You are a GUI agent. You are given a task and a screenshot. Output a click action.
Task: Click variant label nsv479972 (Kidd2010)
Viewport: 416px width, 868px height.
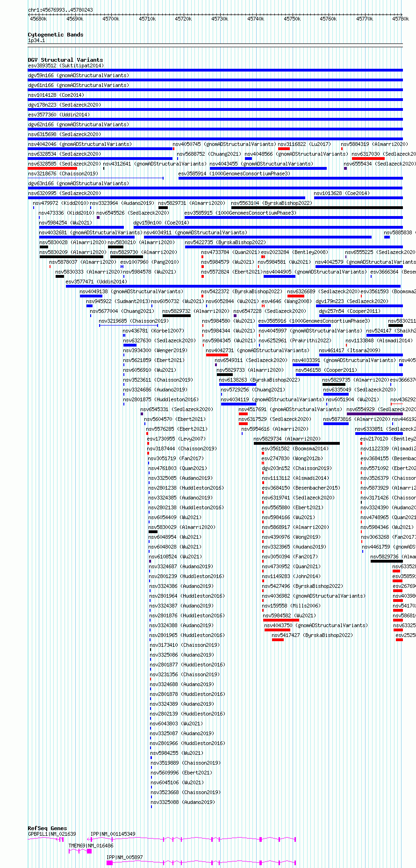(60, 203)
